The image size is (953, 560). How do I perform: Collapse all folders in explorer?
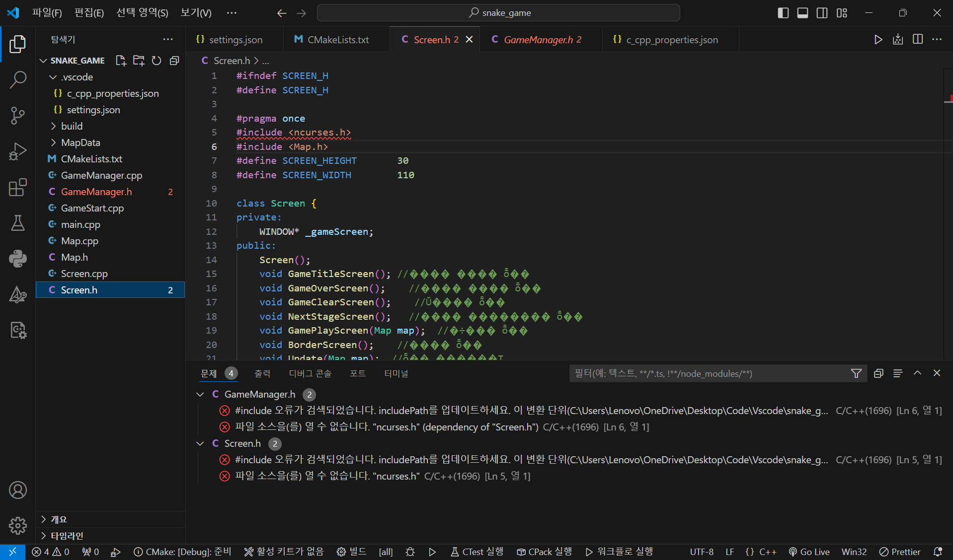click(174, 61)
